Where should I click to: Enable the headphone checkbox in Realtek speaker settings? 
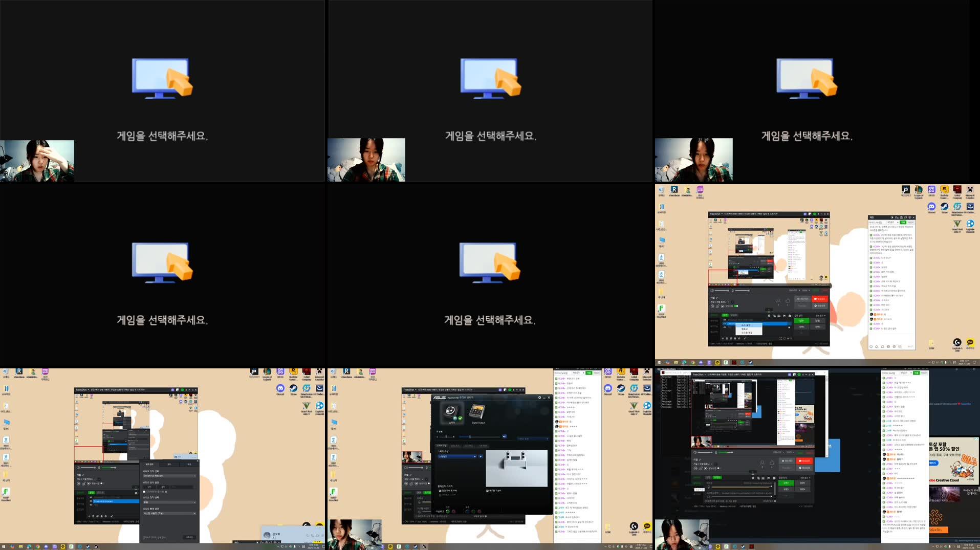[x=487, y=491]
